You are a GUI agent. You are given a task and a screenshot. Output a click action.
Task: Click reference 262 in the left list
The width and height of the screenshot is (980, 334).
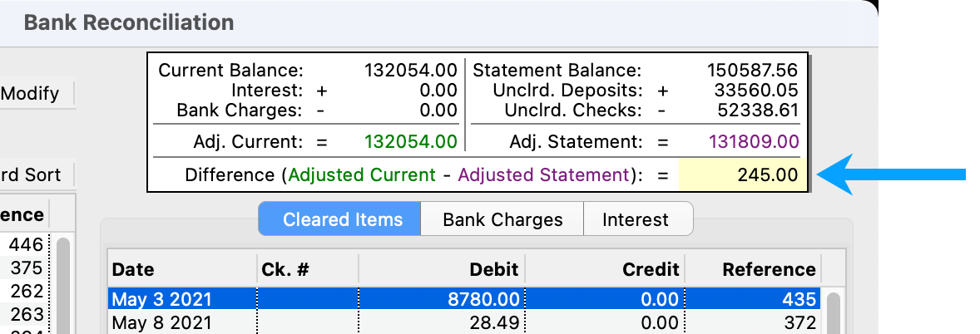click(x=27, y=292)
